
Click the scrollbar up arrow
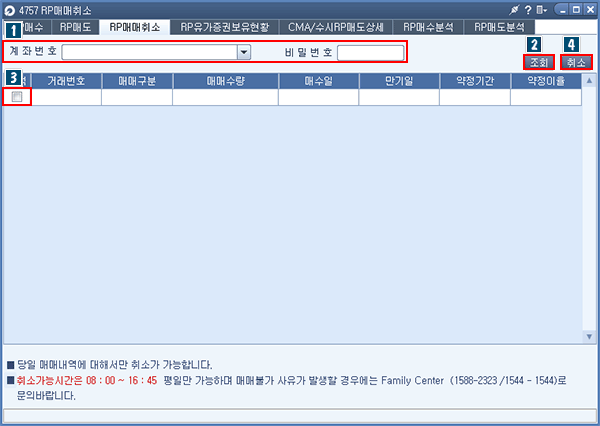tap(589, 80)
